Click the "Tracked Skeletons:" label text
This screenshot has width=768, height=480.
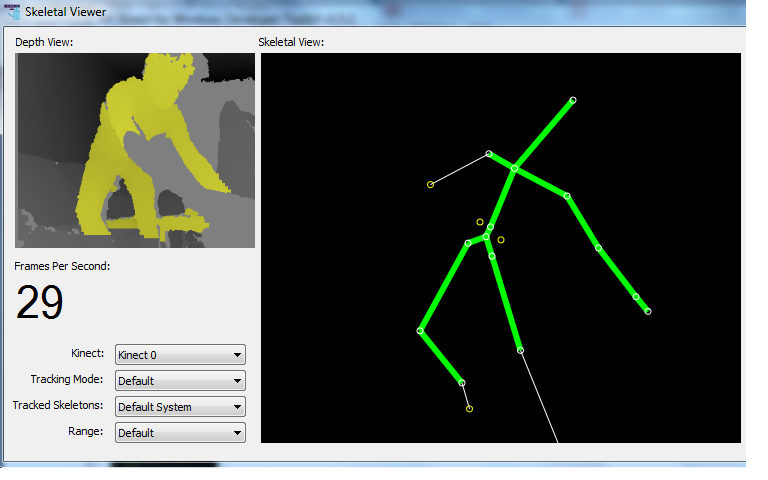pos(59,406)
